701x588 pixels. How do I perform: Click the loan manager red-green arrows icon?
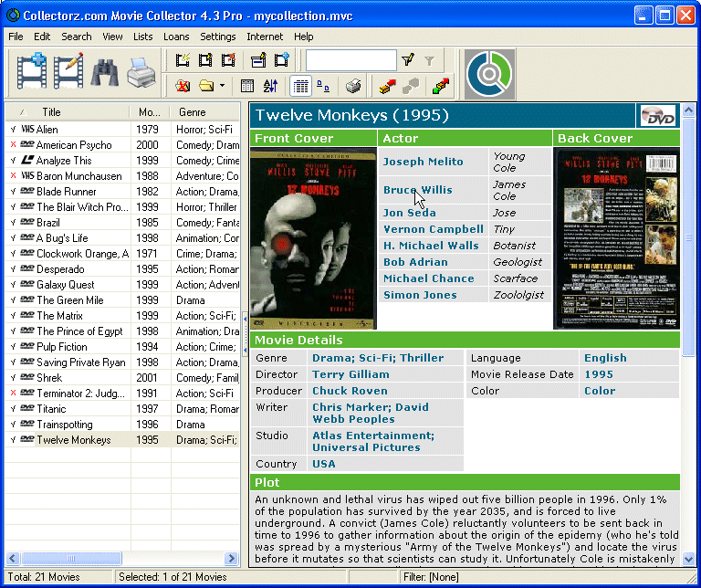click(441, 86)
